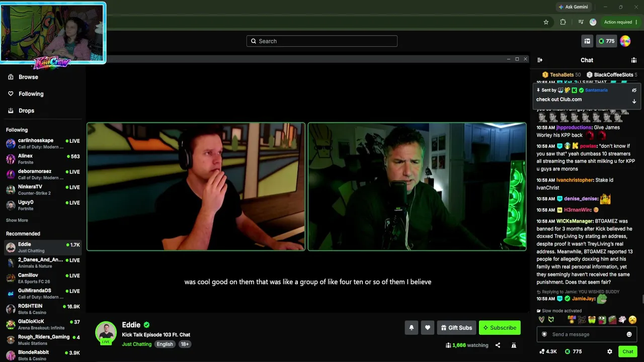Open GlaDioKicK recommended channel
Image resolution: width=644 pixels, height=362 pixels.
(x=43, y=324)
